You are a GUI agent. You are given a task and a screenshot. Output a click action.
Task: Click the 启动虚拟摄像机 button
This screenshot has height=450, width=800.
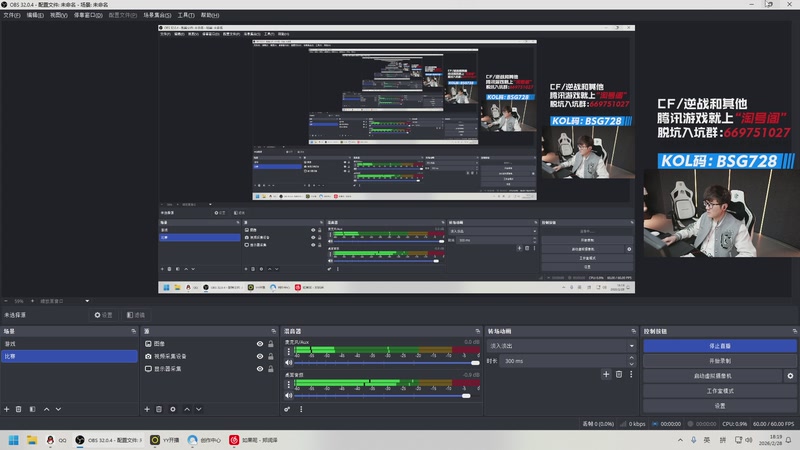[713, 376]
